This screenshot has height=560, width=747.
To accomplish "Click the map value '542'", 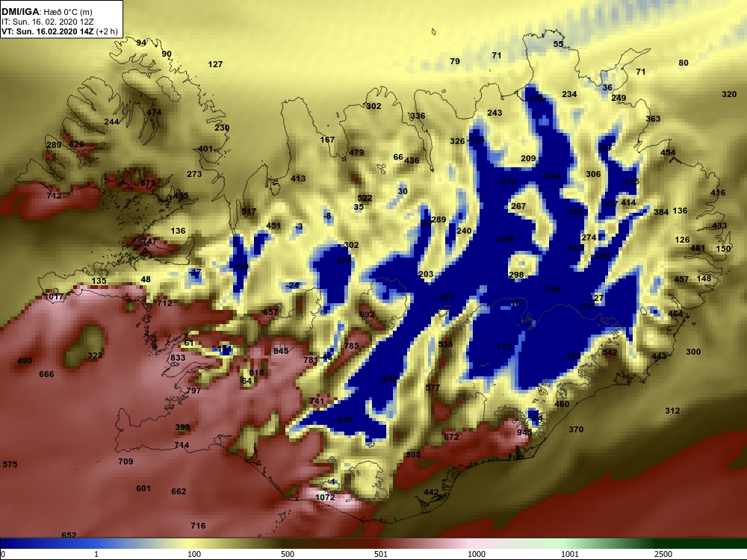I will [x=610, y=353].
